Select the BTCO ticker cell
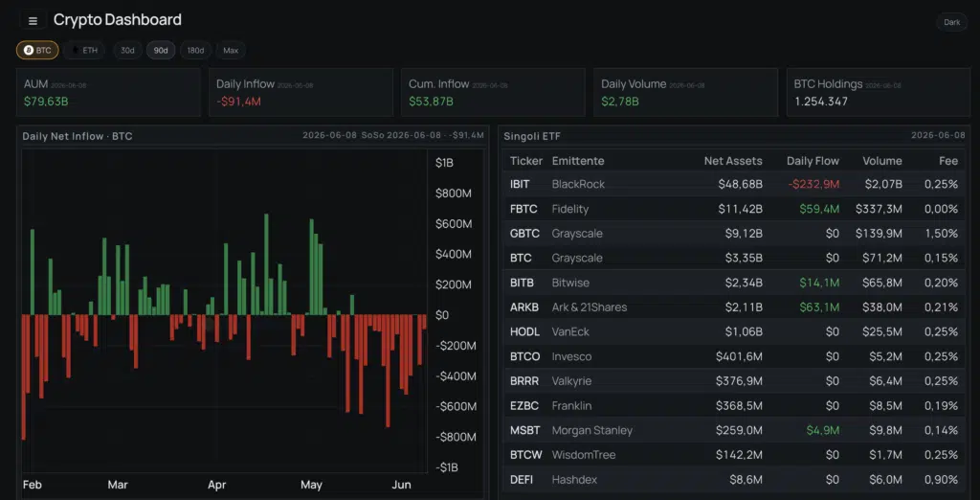The height and width of the screenshot is (500, 980). click(523, 356)
